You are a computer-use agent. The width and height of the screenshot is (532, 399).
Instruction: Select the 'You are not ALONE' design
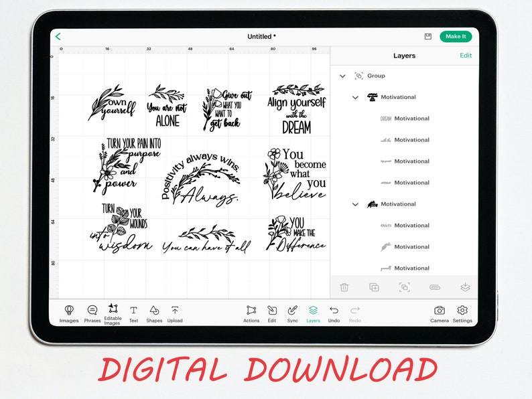pyautogui.click(x=167, y=106)
